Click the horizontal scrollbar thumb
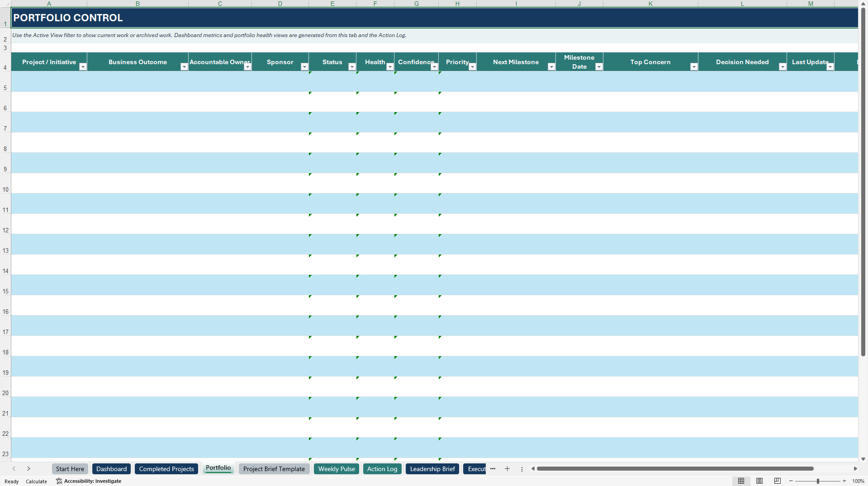 [x=675, y=469]
